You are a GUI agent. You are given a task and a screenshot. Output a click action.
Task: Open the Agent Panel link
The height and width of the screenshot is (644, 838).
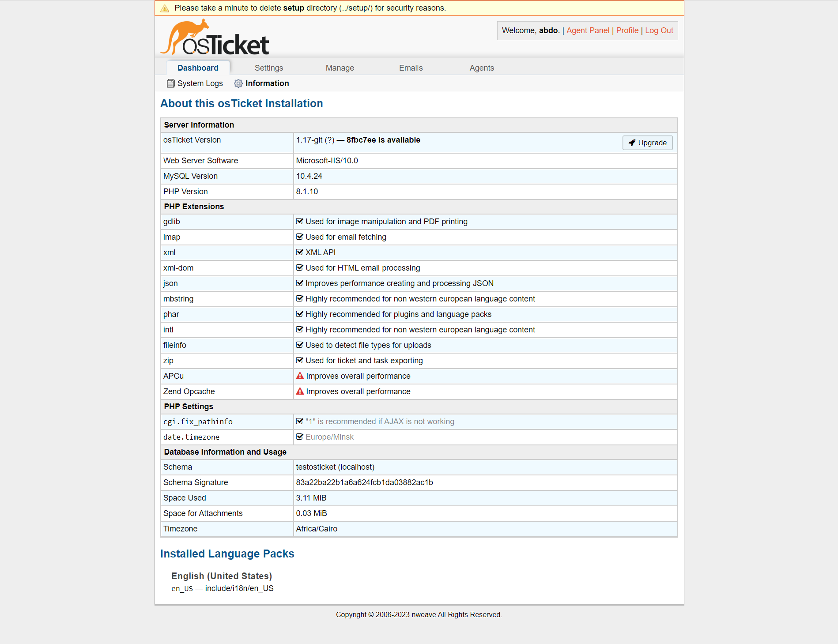(x=588, y=30)
